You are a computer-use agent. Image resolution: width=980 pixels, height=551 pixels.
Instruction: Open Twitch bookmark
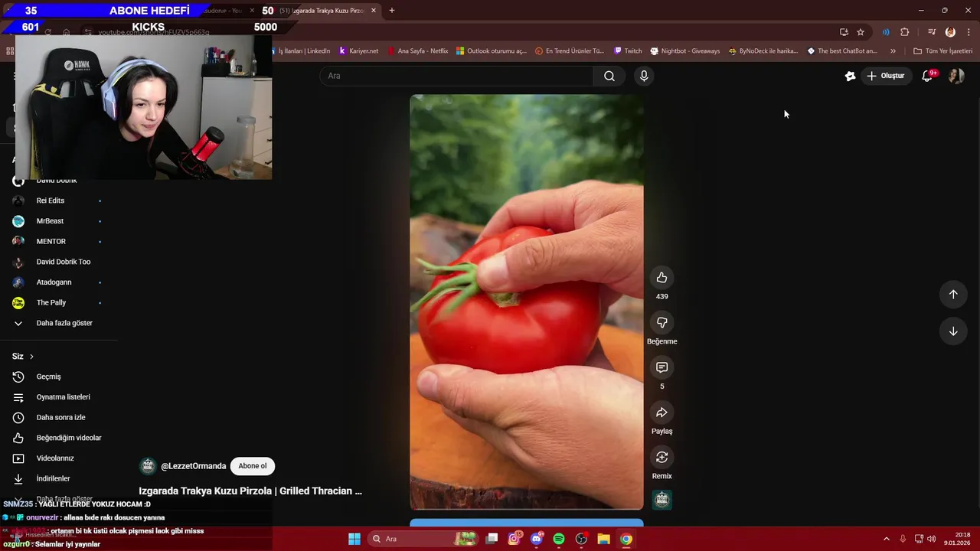[x=628, y=51]
